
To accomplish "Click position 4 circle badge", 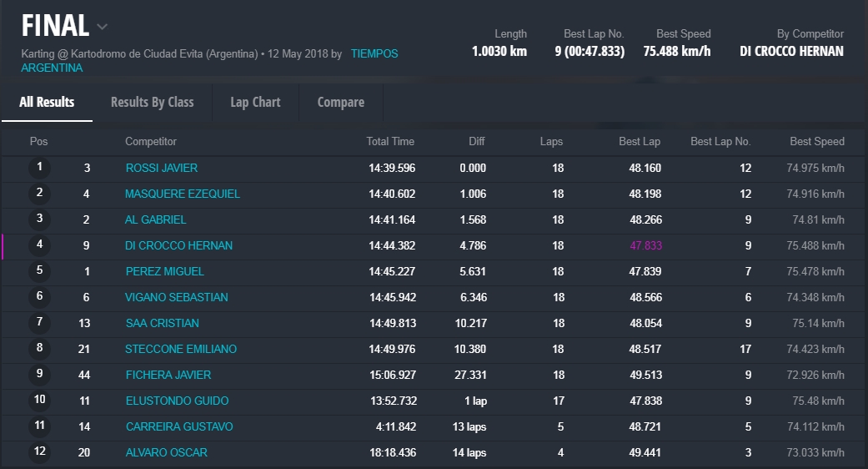I will (x=39, y=245).
